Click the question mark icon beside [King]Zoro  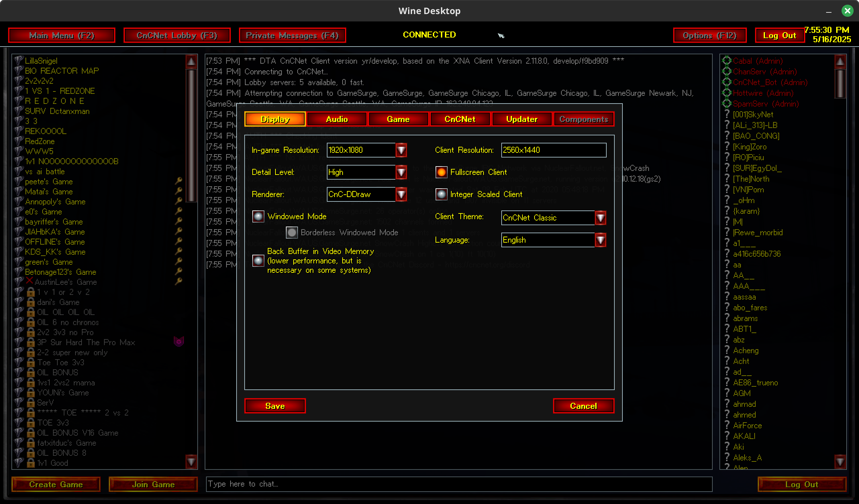(726, 146)
